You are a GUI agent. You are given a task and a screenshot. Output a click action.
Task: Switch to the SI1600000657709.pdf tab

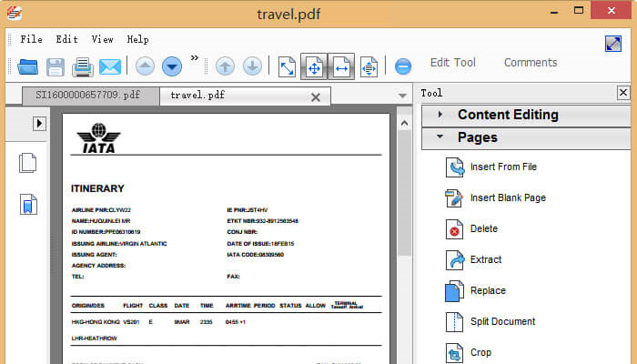[87, 95]
